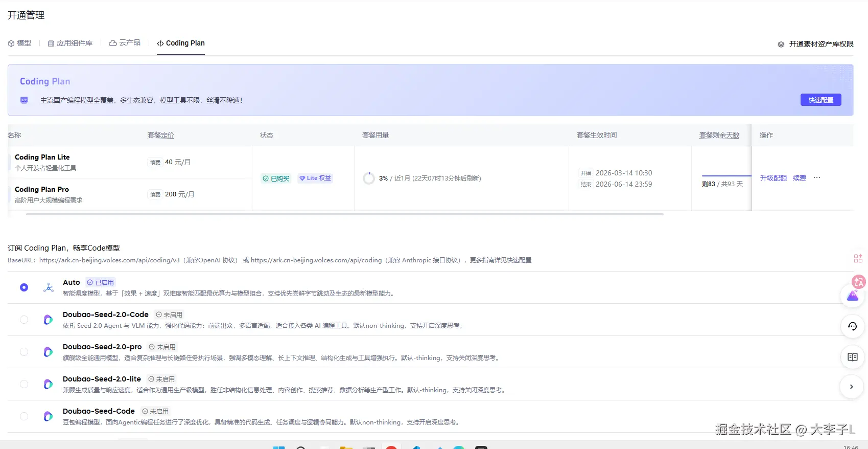Open the more actions ellipsis menu
Screen dimensions: 868x449
pos(817,177)
